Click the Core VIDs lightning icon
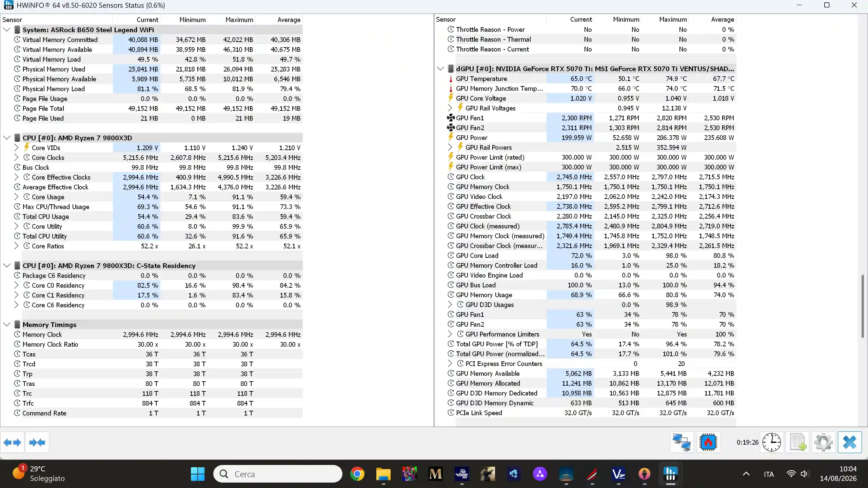 click(26, 147)
